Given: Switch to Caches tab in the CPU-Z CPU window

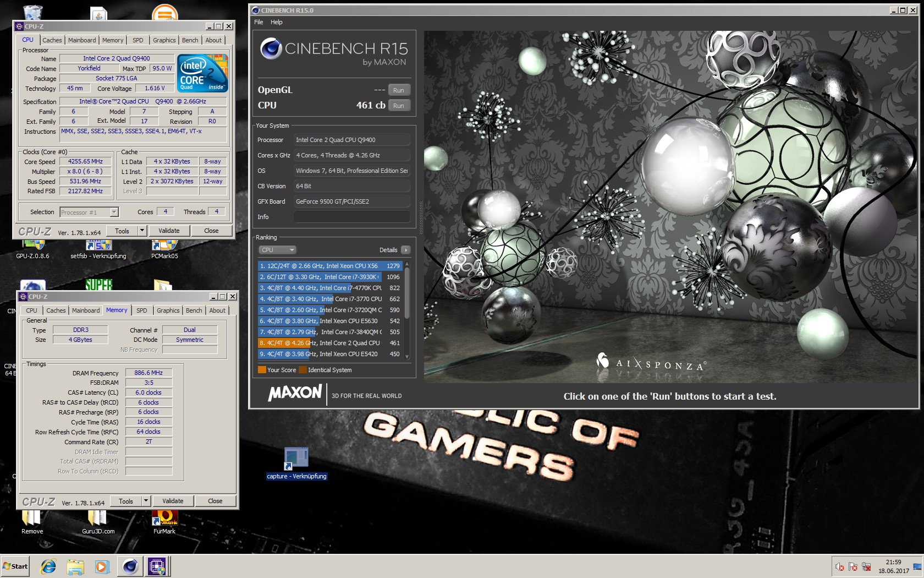Looking at the screenshot, I should (52, 40).
